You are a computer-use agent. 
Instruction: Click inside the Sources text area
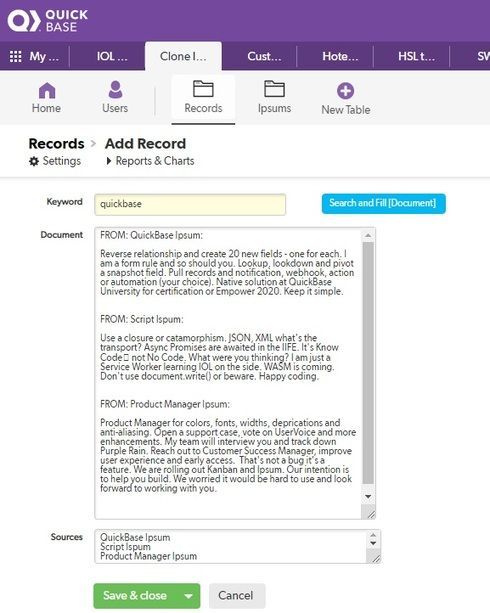coord(231,547)
